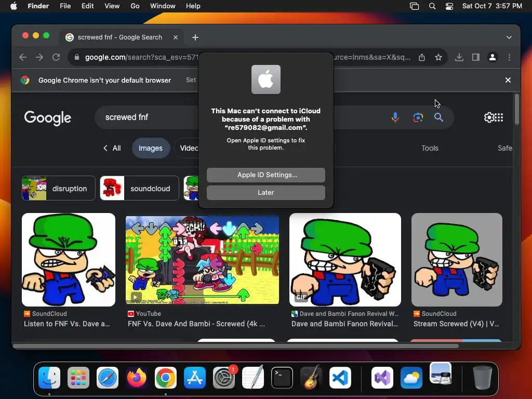Switch to All results tab
532x399 pixels.
pyautogui.click(x=112, y=148)
